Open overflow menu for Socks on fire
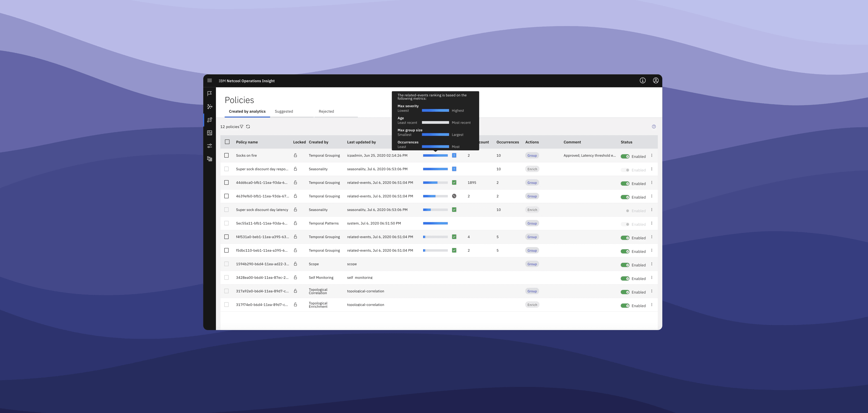 (652, 156)
